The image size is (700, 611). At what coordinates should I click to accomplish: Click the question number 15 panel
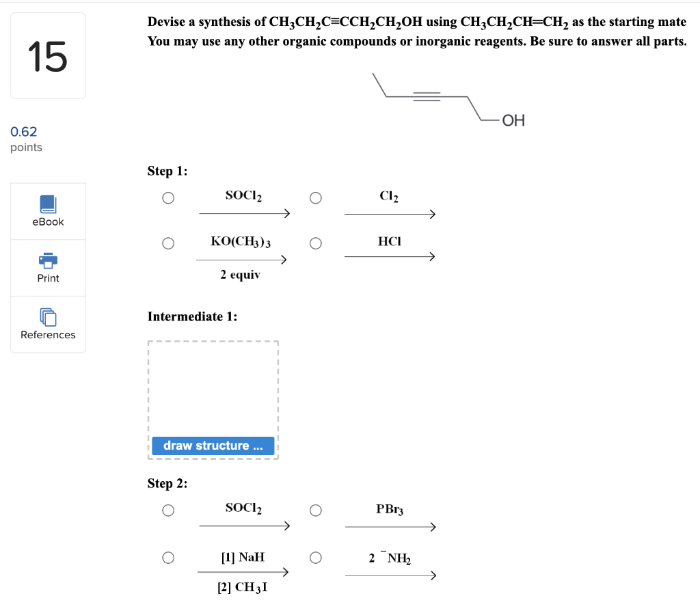point(48,55)
